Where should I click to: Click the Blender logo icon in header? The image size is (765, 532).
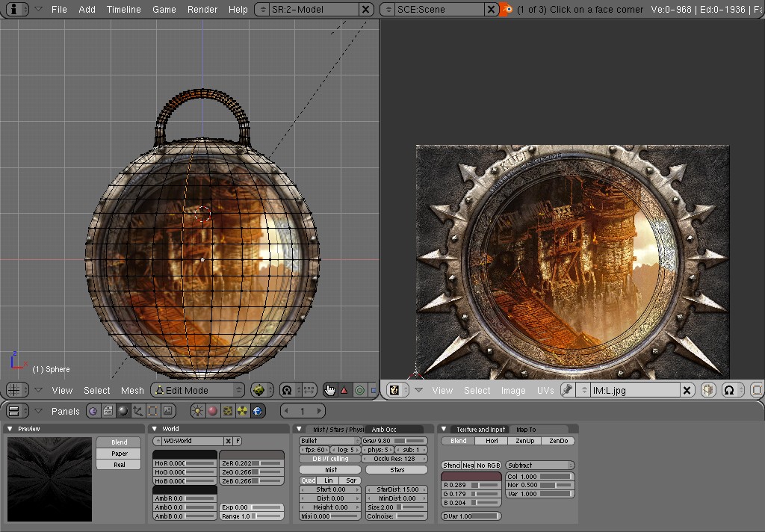pos(506,9)
